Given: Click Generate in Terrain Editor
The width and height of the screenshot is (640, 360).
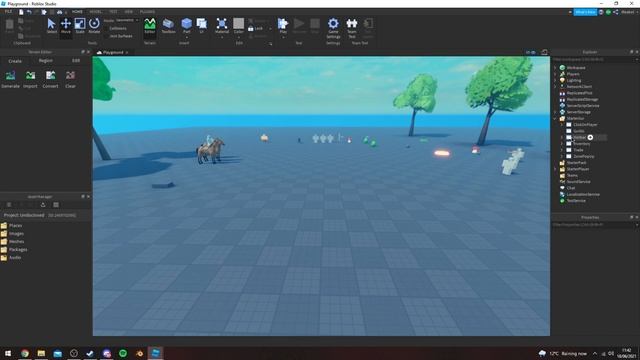Looking at the screenshot, I should click(x=10, y=80).
